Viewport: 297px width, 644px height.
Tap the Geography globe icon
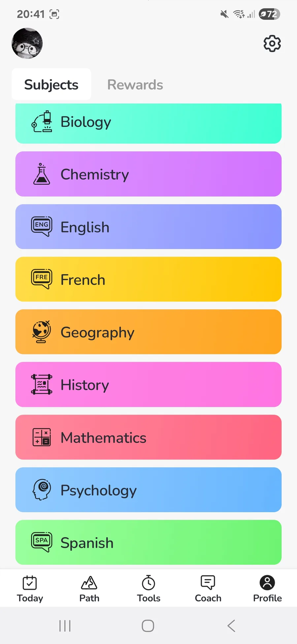(42, 332)
